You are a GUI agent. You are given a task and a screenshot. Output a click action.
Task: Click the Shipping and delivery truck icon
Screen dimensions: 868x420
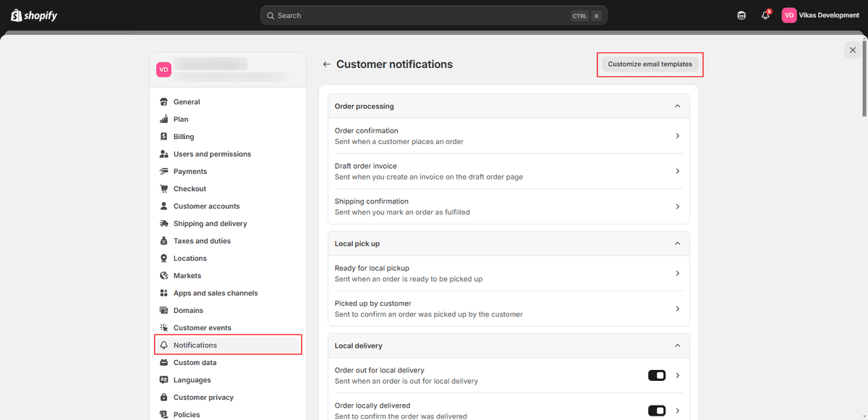(164, 224)
